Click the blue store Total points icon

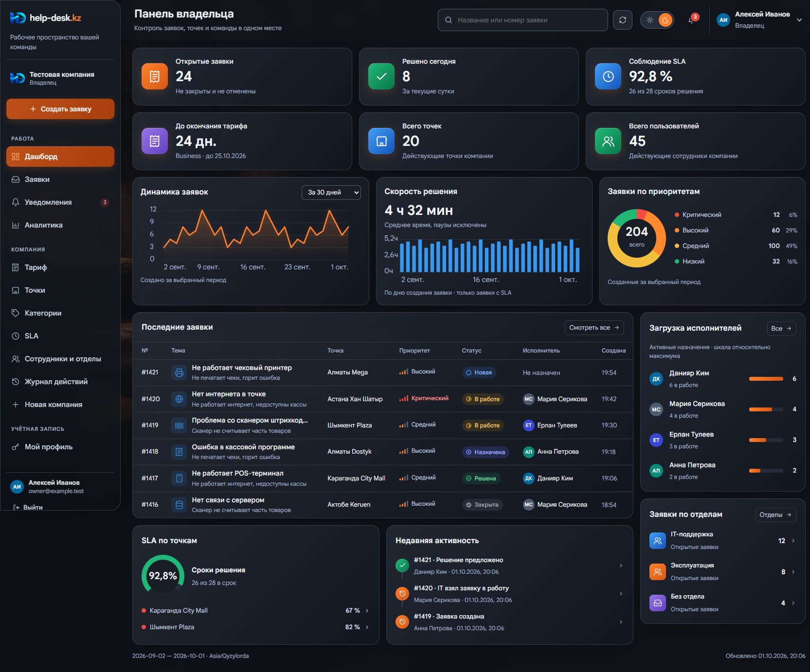(381, 141)
